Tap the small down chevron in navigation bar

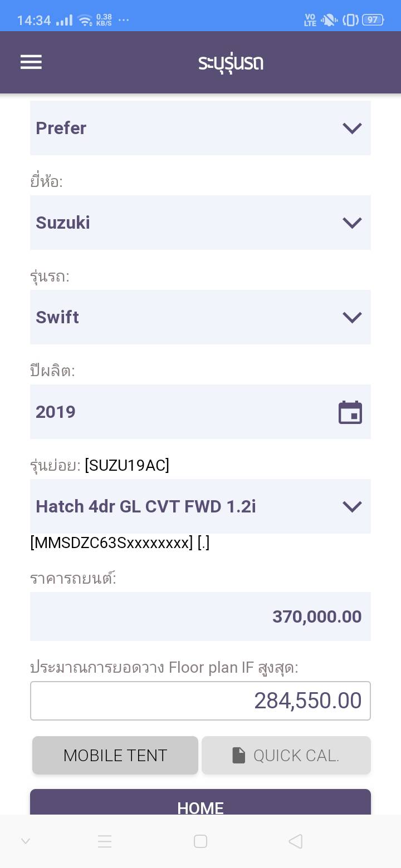coord(26,841)
